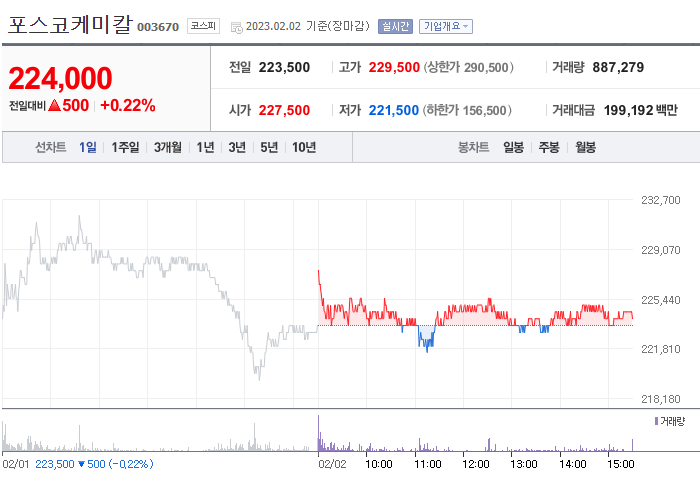The image size is (700, 477).
Task: Click previous close value 223,500 next to 전일
Action: pyautogui.click(x=284, y=67)
